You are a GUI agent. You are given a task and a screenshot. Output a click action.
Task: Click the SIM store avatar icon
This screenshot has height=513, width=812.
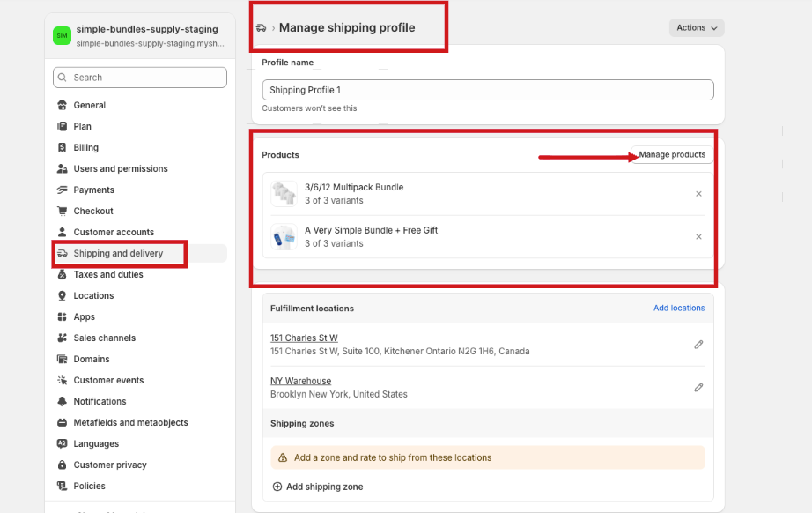pos(62,35)
